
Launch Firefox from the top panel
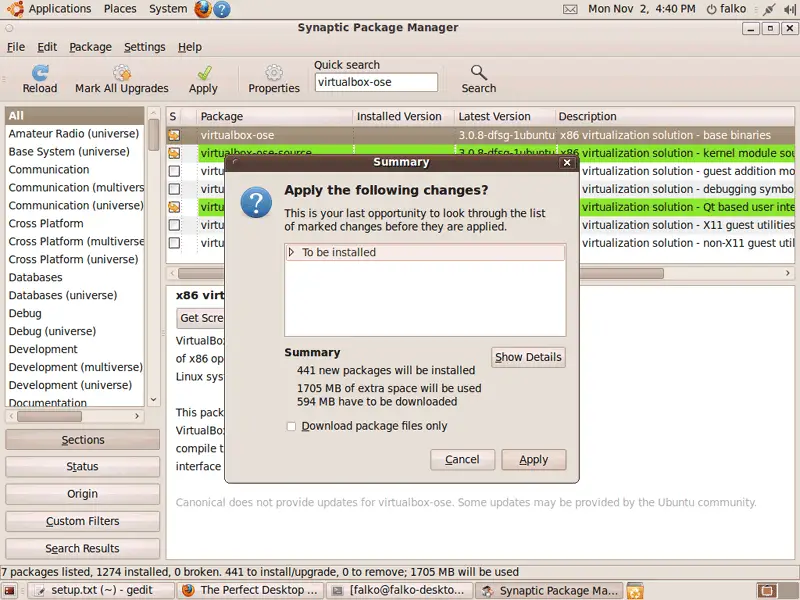tap(203, 9)
